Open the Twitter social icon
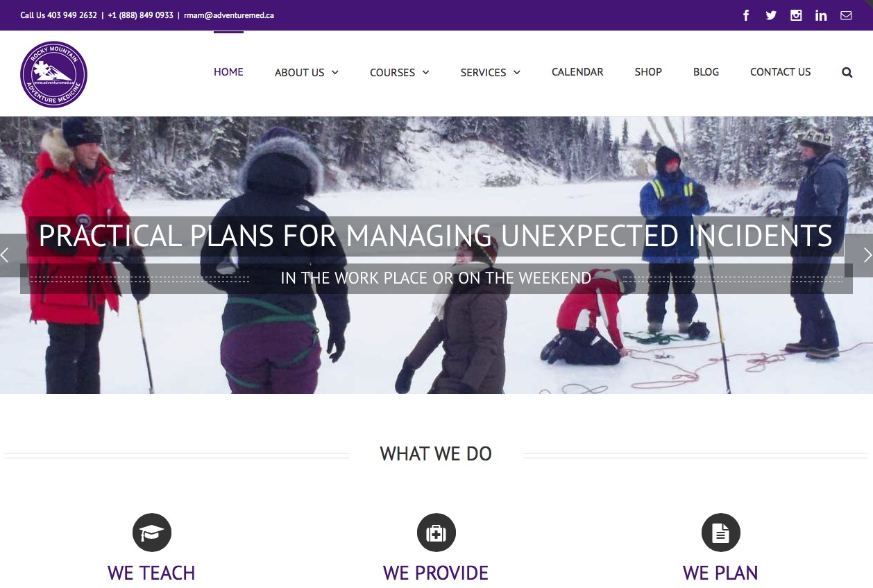Image resolution: width=873 pixels, height=588 pixels. point(771,15)
